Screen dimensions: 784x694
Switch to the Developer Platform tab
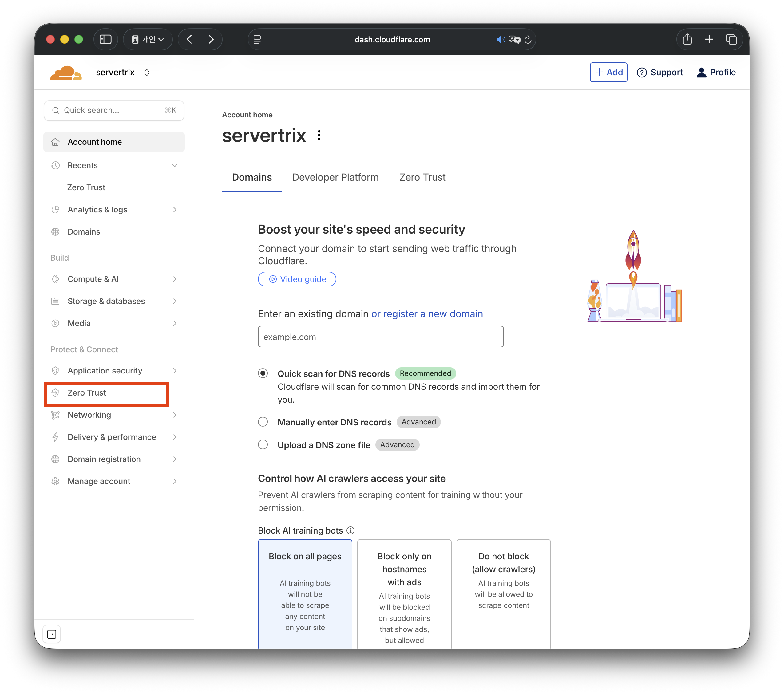335,178
